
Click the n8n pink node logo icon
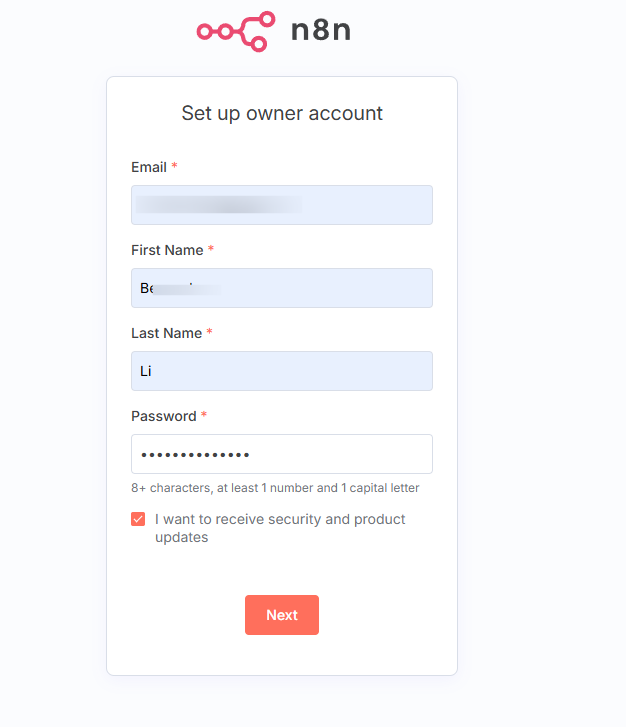(x=236, y=31)
